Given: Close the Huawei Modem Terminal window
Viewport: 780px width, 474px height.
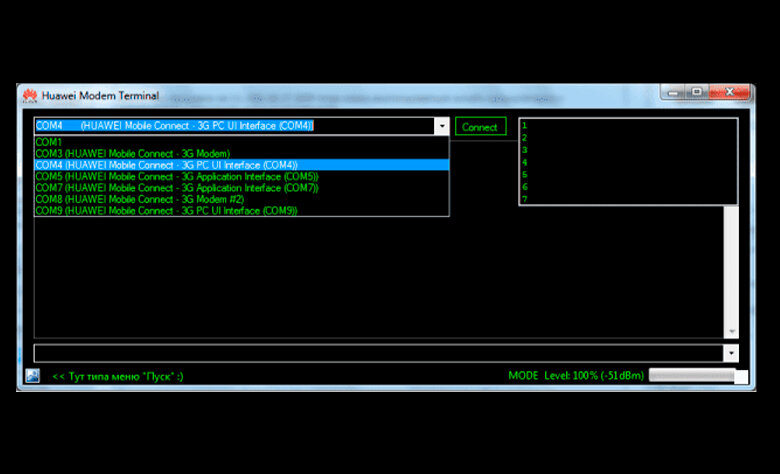Looking at the screenshot, I should pos(729,93).
